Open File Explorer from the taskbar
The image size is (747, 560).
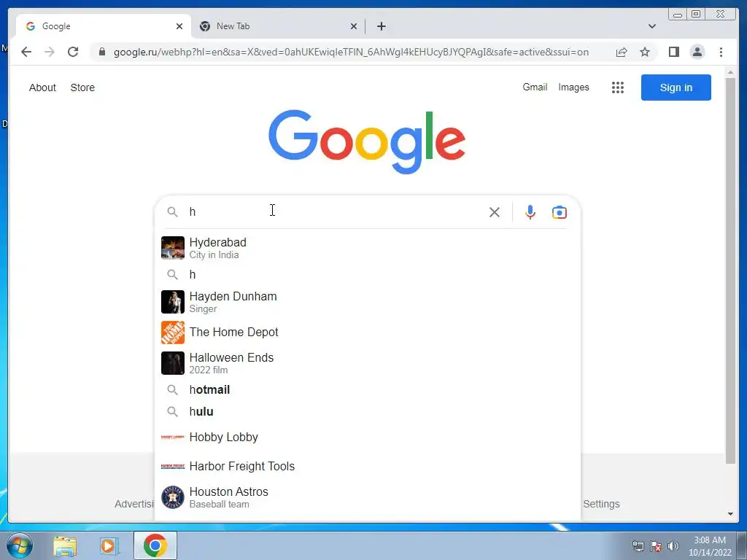pyautogui.click(x=65, y=545)
